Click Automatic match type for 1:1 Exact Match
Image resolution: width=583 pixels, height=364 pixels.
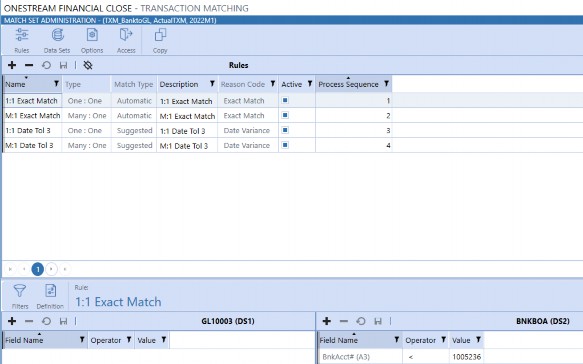pos(134,101)
